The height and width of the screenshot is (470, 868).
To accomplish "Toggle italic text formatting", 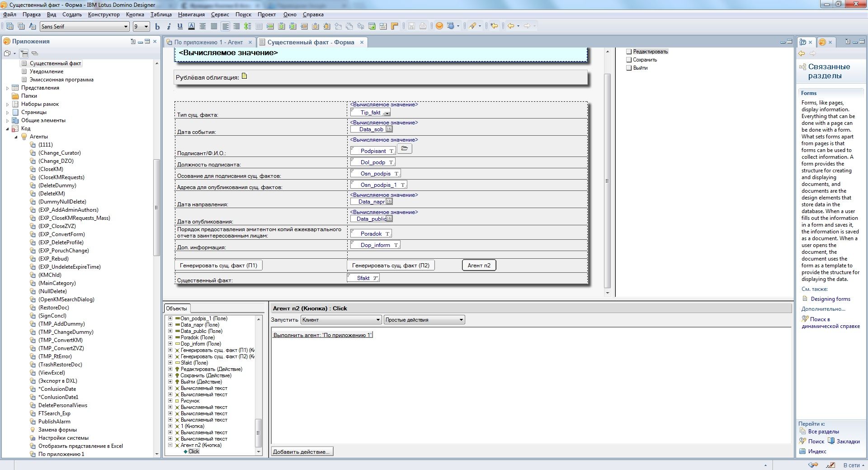I will 169,27.
